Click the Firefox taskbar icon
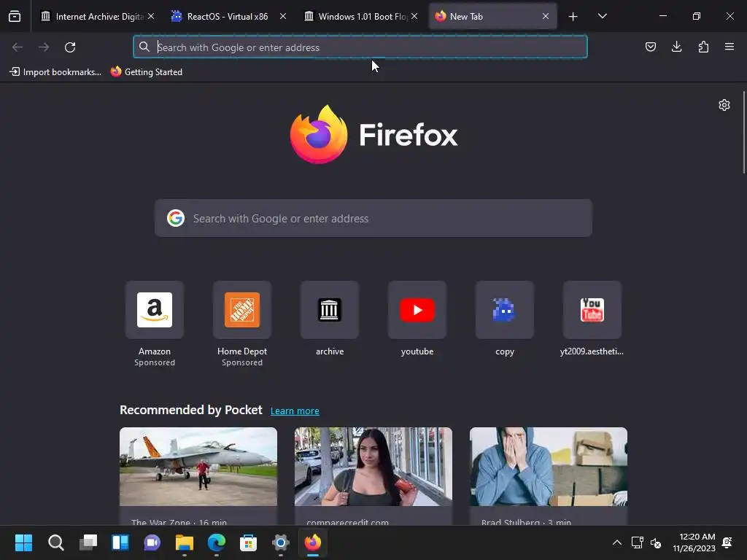This screenshot has width=747, height=560. click(312, 542)
